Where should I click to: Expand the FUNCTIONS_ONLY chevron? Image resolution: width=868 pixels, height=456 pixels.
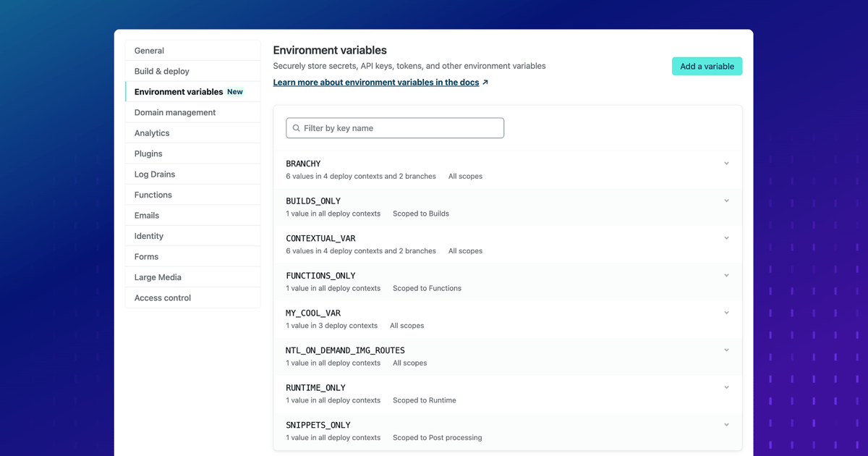click(x=726, y=276)
